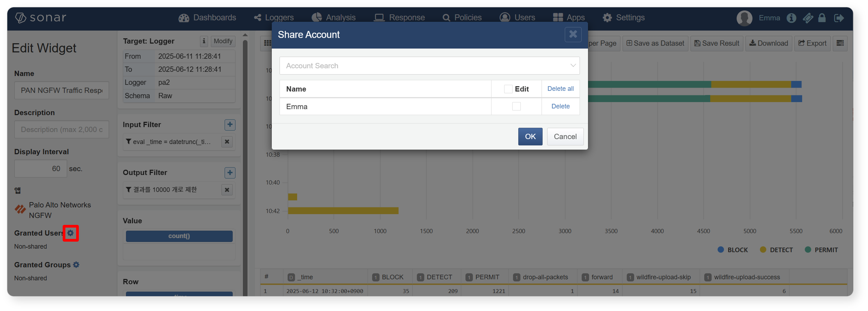Image resolution: width=868 pixels, height=311 pixels.
Task: Click Emma's profile avatar
Action: coord(744,18)
